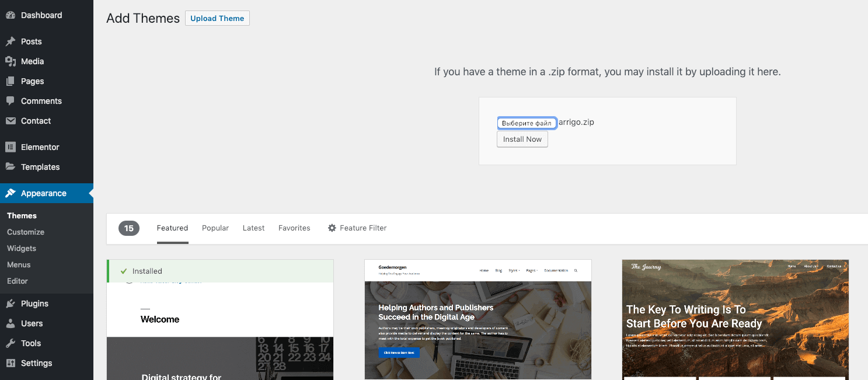Image resolution: width=868 pixels, height=380 pixels.
Task: Click the Comments speech bubble icon
Action: pyautogui.click(x=11, y=101)
